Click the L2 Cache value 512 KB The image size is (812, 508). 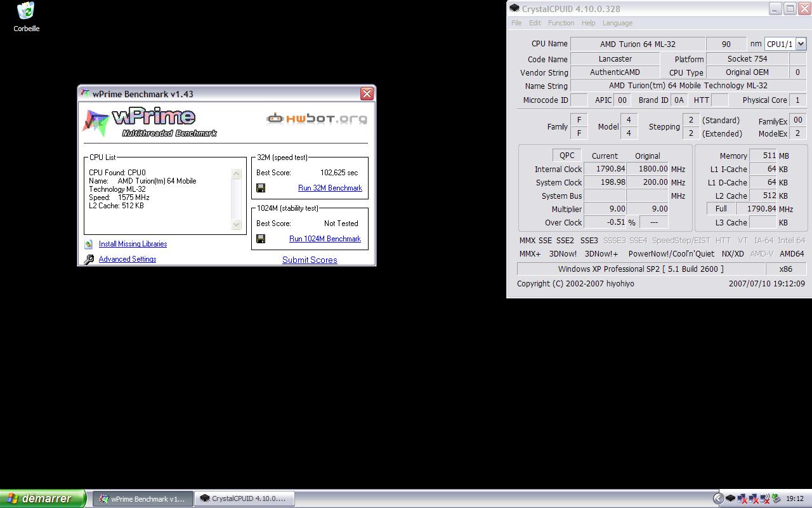pos(763,196)
